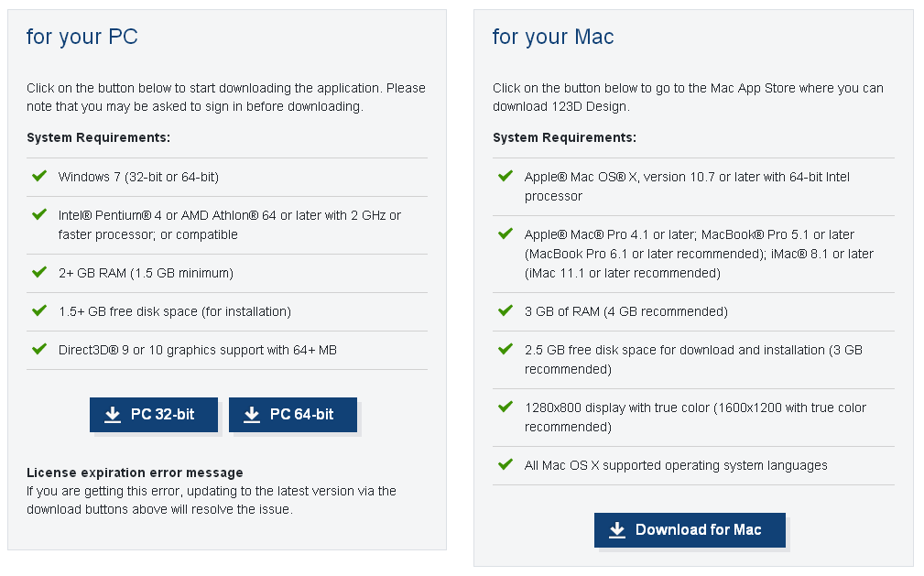Click the download arrow icon on PC 64-bit
This screenshot has height=576, width=924.
[x=252, y=415]
